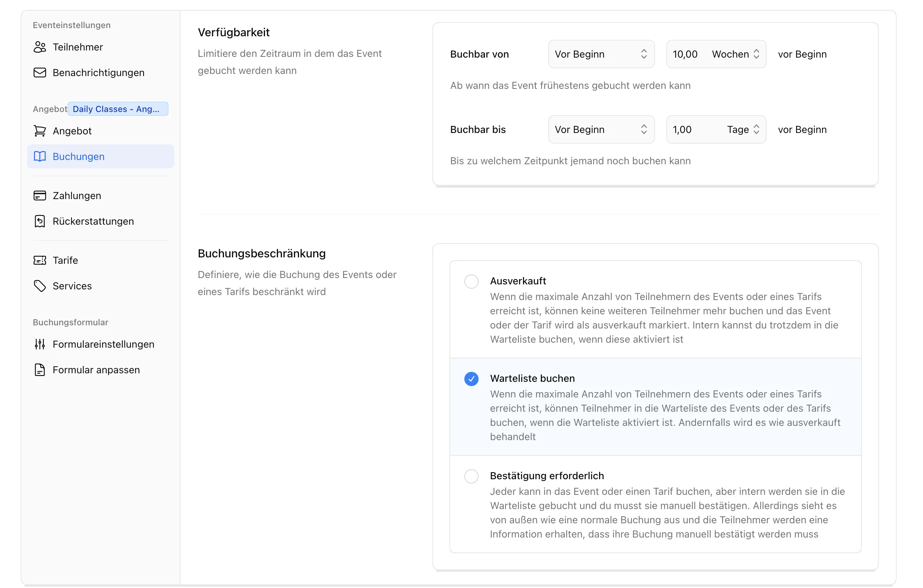Viewport: 923px width, 588px height.
Task: Click the Benachrichtigungen envelope icon
Action: [x=40, y=73]
